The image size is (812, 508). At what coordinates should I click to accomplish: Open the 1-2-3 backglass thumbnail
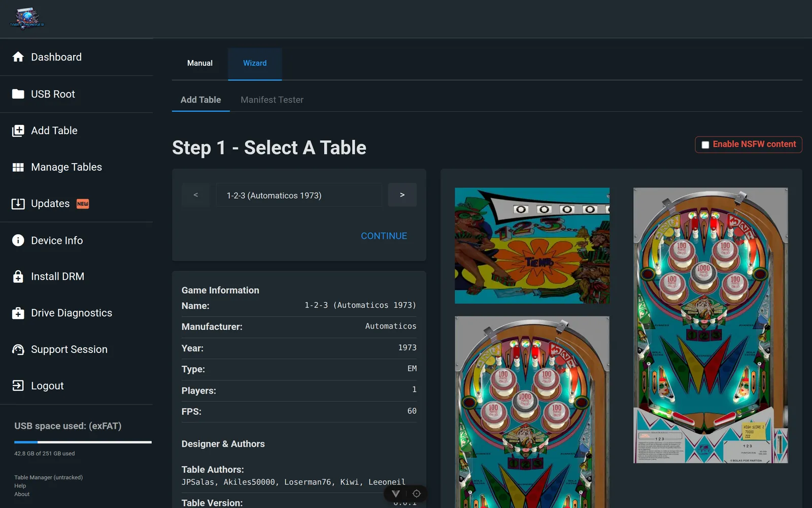pyautogui.click(x=532, y=246)
